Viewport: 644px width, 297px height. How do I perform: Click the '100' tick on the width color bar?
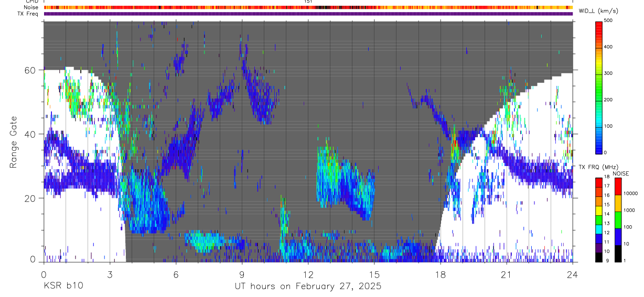(609, 126)
